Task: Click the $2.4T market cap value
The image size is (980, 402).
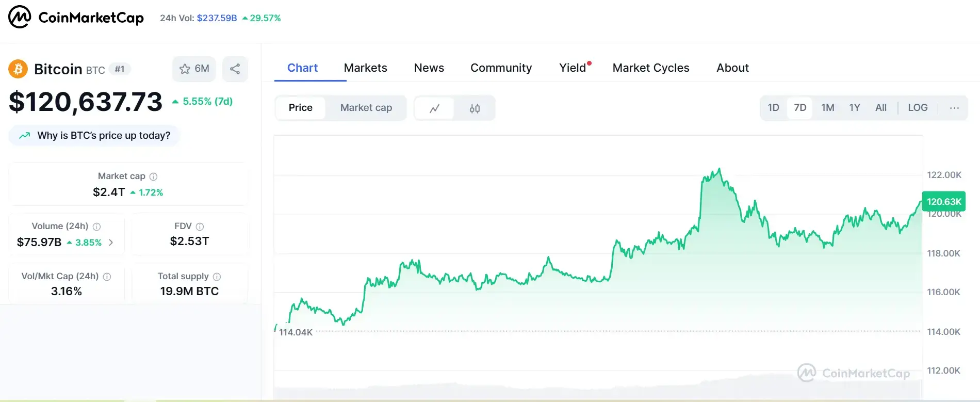Action: click(x=109, y=192)
